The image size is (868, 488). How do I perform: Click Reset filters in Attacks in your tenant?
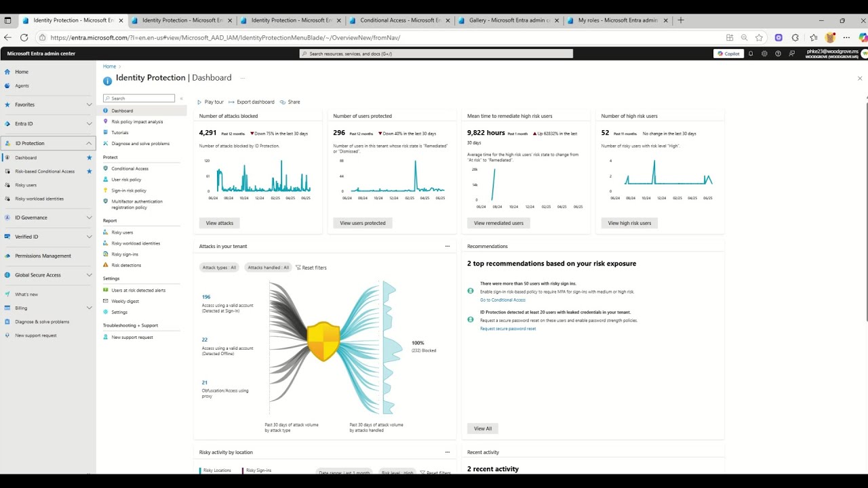coord(311,268)
